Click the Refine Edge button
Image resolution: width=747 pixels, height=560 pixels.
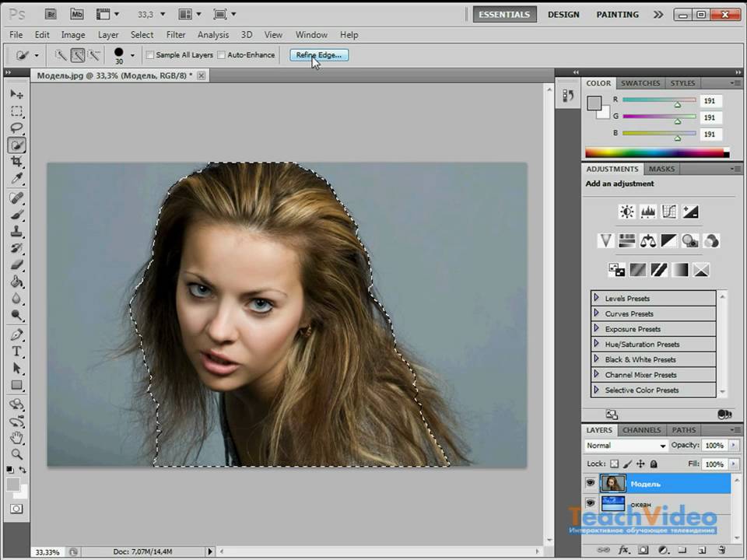tap(319, 55)
